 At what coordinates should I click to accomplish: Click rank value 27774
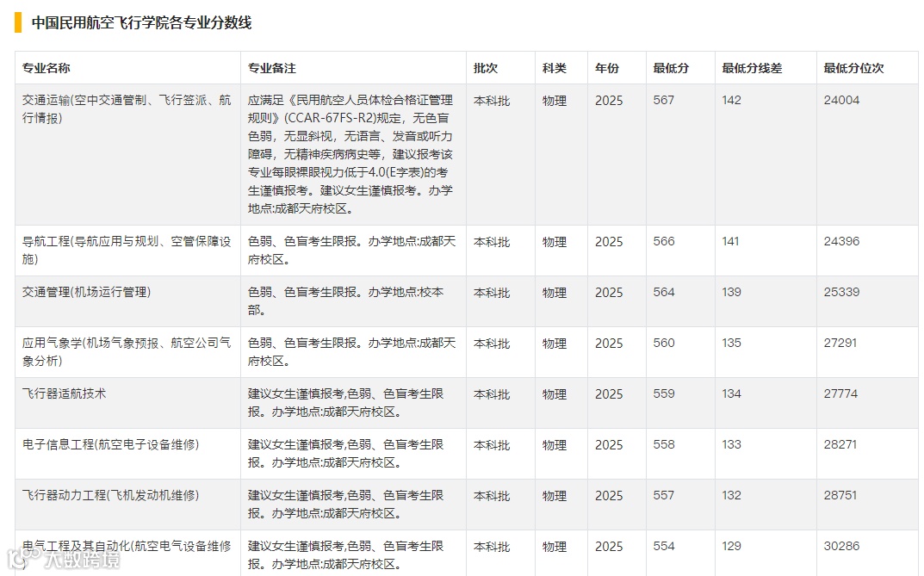(x=841, y=393)
